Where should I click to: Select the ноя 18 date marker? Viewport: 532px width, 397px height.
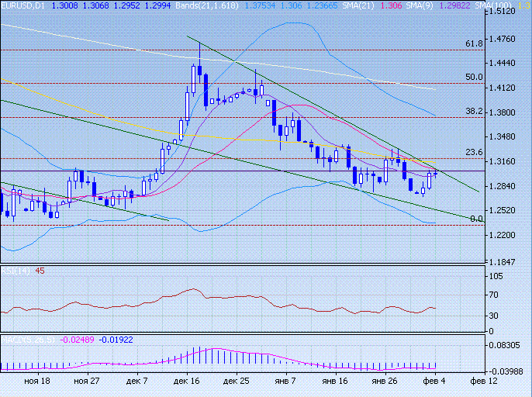[x=37, y=381]
